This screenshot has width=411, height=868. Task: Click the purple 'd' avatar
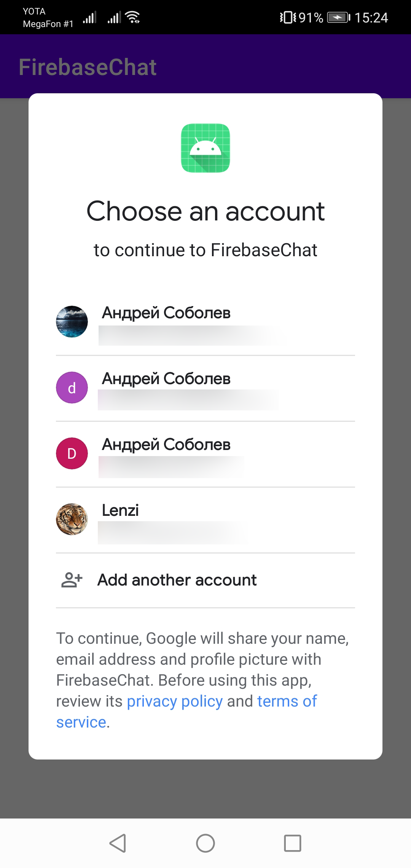(x=72, y=387)
